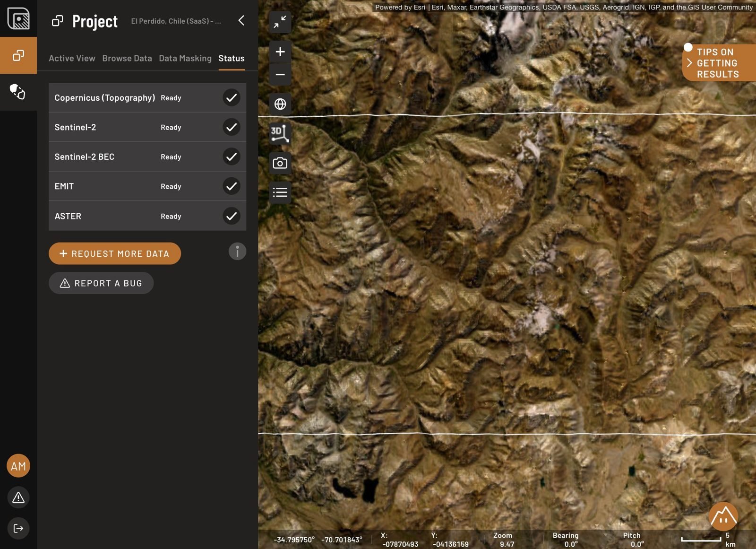Click the Request More Data button
Image resolution: width=756 pixels, height=549 pixels.
115,253
